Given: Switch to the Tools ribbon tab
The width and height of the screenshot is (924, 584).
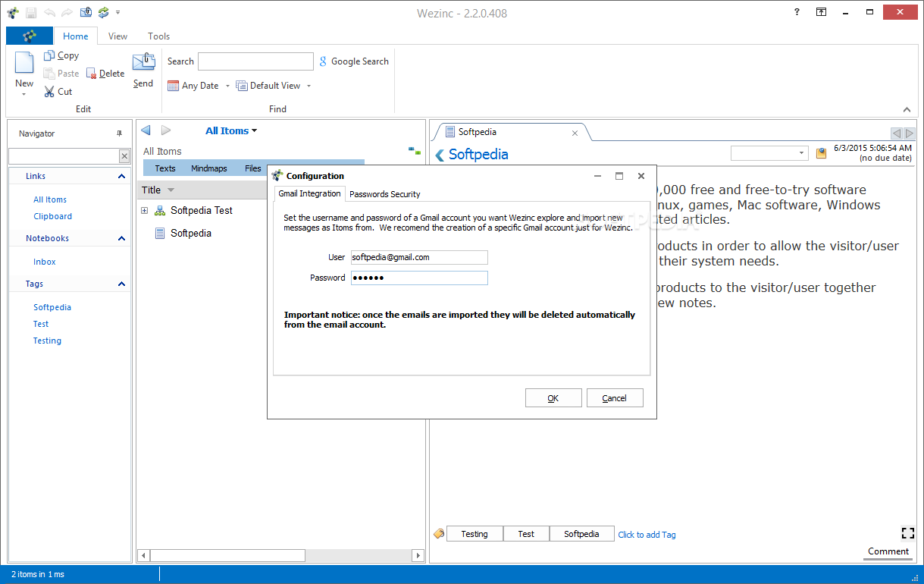Looking at the screenshot, I should point(158,36).
